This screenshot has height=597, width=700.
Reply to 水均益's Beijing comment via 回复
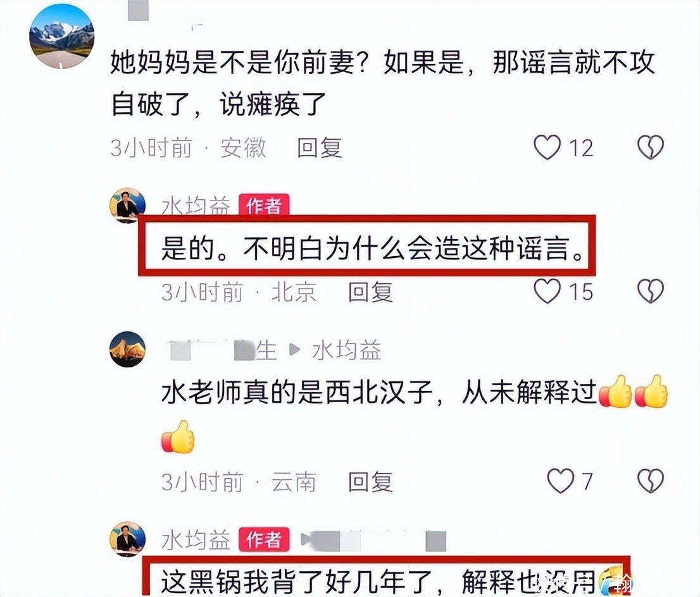coord(370,292)
